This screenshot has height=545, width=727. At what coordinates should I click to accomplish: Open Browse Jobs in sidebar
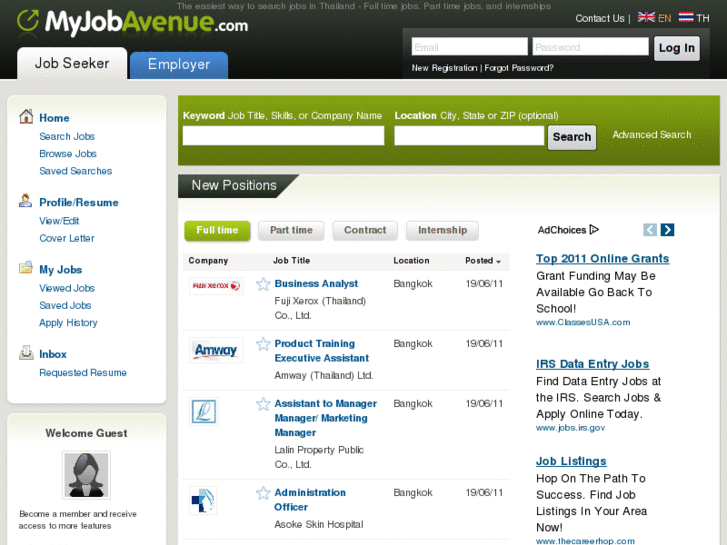pos(68,154)
